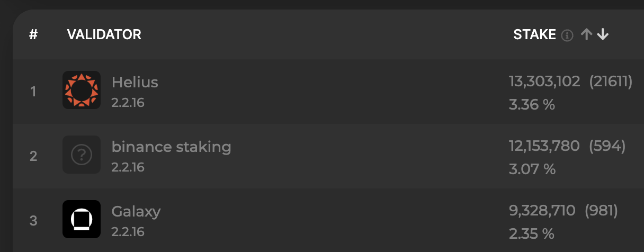Click the binance staking question-mark placeholder icon
The height and width of the screenshot is (252, 644).
82,155
